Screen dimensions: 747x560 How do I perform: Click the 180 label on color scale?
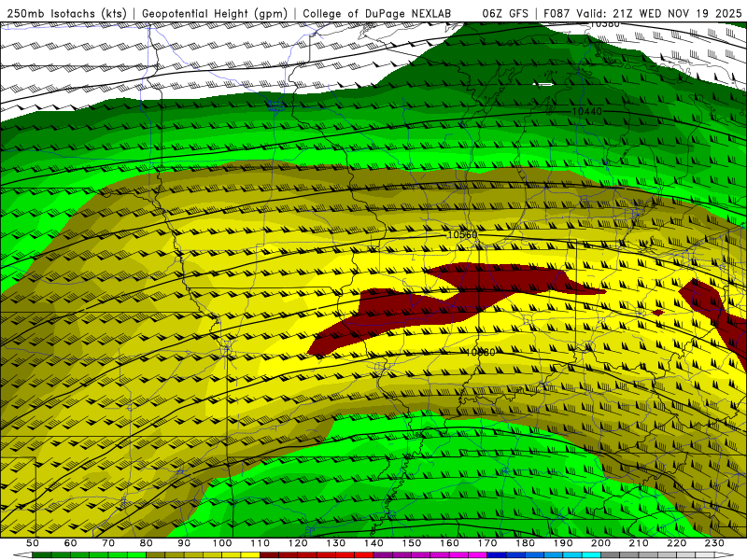525,543
